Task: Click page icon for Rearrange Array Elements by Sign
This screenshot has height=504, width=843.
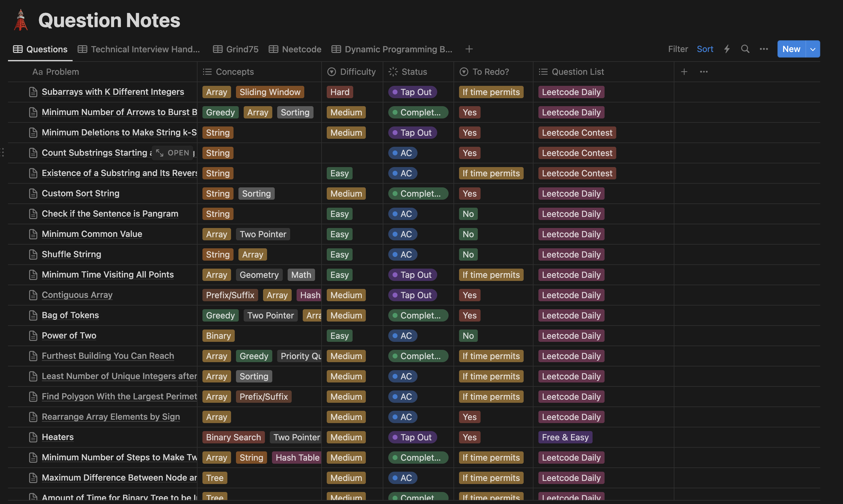Action: [x=33, y=417]
